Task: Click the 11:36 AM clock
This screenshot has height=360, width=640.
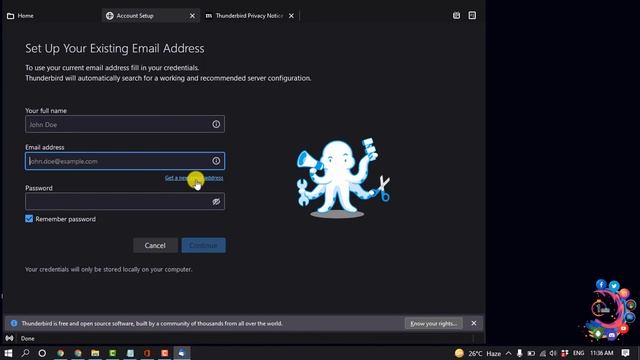Action: click(x=602, y=353)
